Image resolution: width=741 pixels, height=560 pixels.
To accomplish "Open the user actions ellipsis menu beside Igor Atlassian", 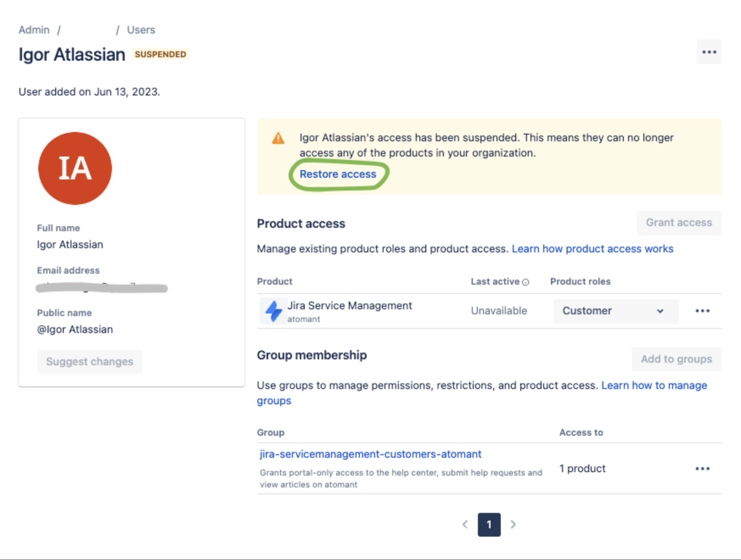I will tap(709, 52).
